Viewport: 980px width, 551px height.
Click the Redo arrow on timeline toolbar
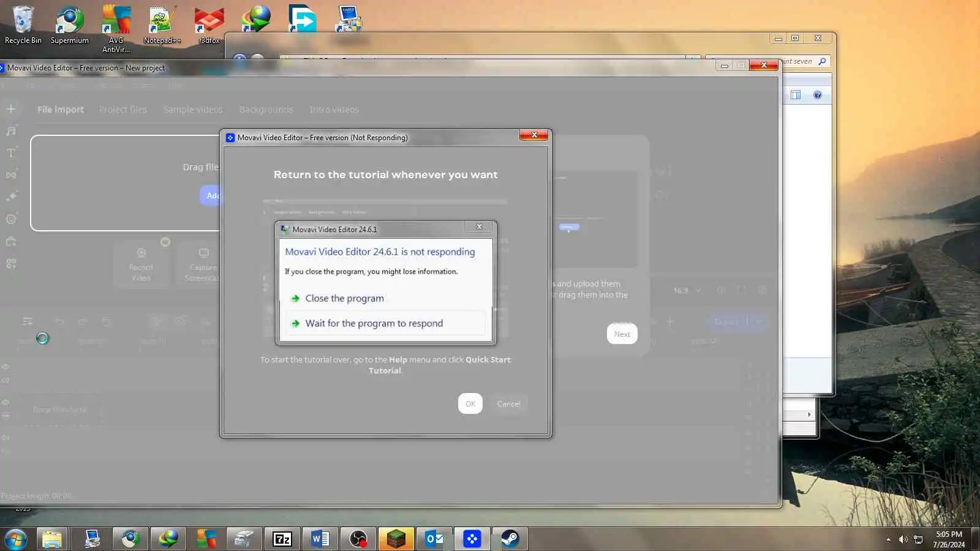pos(83,321)
